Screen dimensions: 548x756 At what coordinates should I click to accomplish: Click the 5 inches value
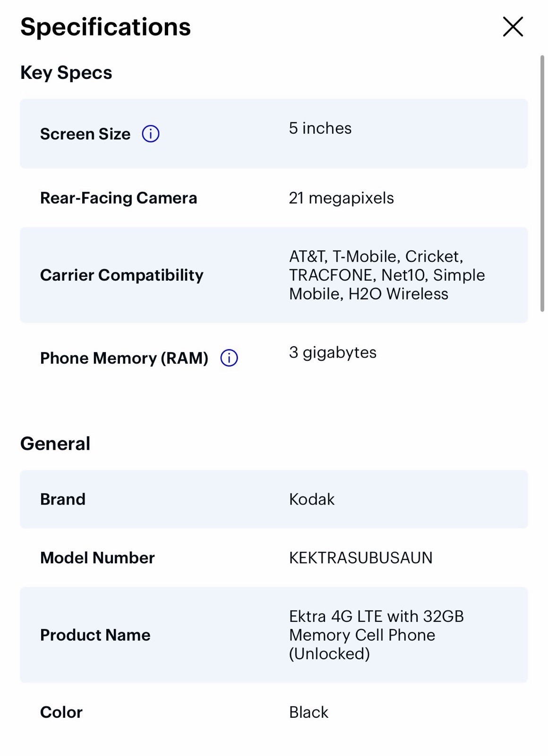320,128
